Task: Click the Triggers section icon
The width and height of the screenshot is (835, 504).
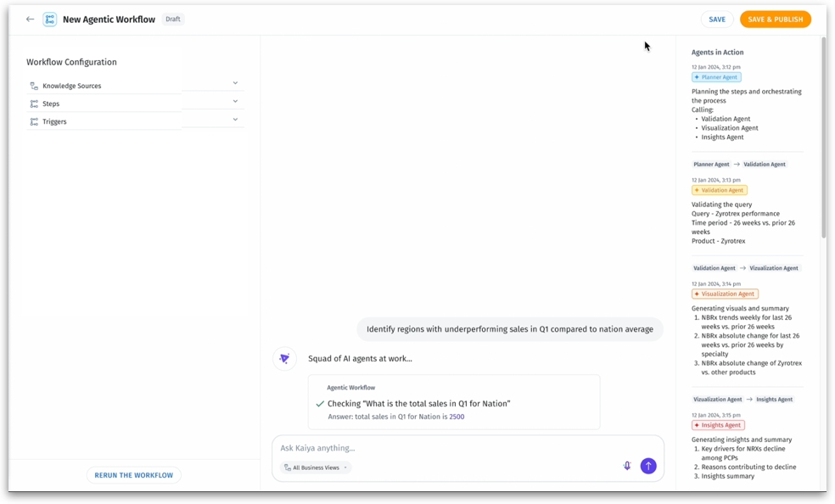Action: tap(34, 122)
